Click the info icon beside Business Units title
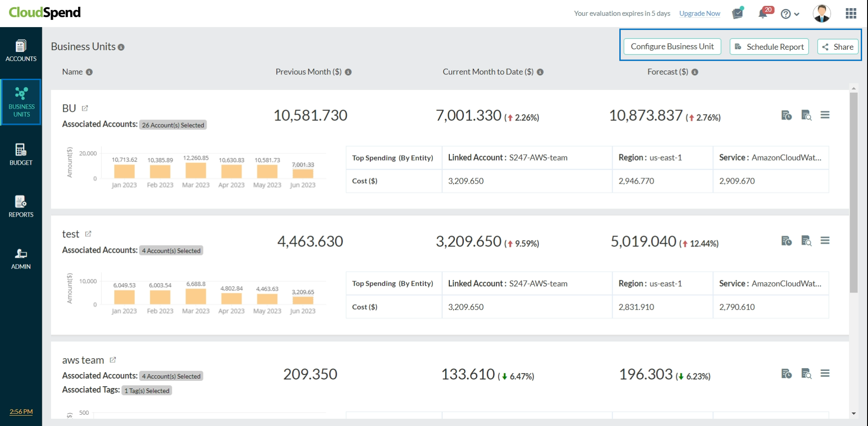The image size is (868, 426). click(121, 47)
